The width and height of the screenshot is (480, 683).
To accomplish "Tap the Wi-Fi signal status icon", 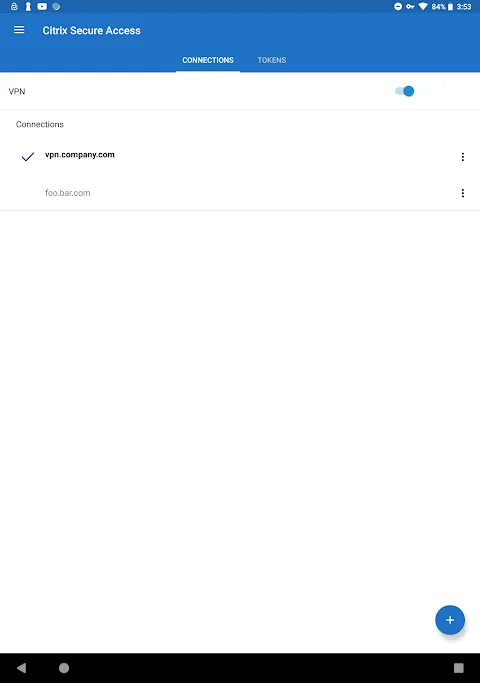I will click(423, 7).
